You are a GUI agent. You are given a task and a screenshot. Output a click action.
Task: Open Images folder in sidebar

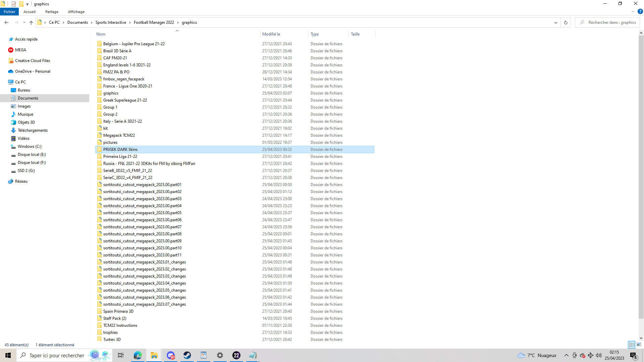[x=24, y=106]
